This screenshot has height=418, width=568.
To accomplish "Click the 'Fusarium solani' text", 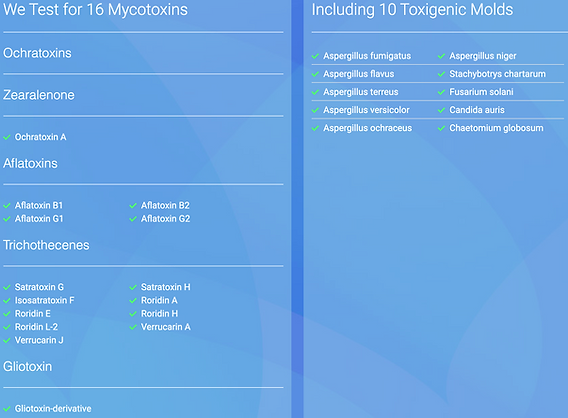I will [481, 92].
